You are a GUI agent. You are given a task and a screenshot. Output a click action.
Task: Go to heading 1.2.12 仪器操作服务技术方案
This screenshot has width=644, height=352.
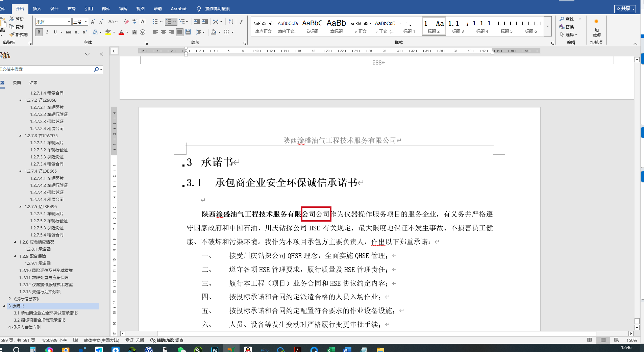[46, 285]
